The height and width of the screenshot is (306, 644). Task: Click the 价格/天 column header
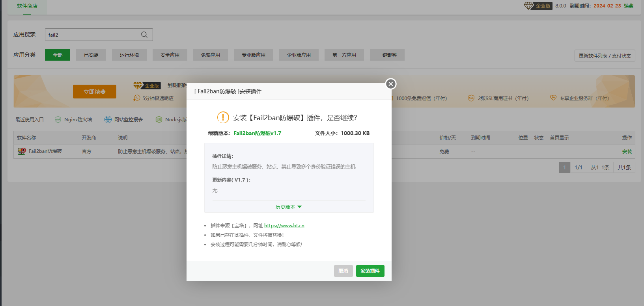point(448,138)
